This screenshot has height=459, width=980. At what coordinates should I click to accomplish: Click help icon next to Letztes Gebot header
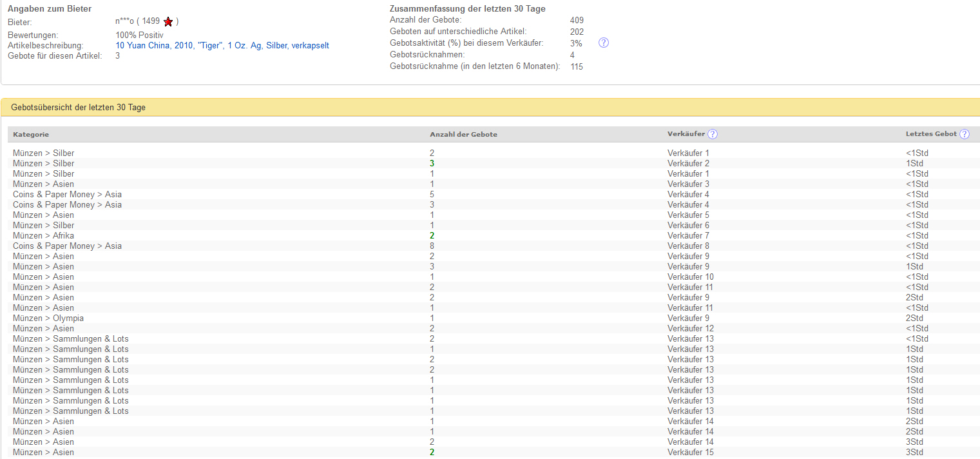(x=964, y=134)
